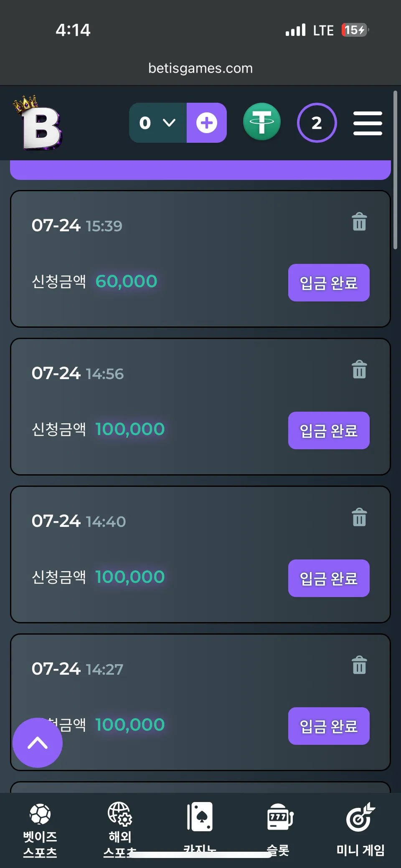This screenshot has width=401, height=868.
Task: Open the green Tether coin icon
Action: [x=262, y=122]
